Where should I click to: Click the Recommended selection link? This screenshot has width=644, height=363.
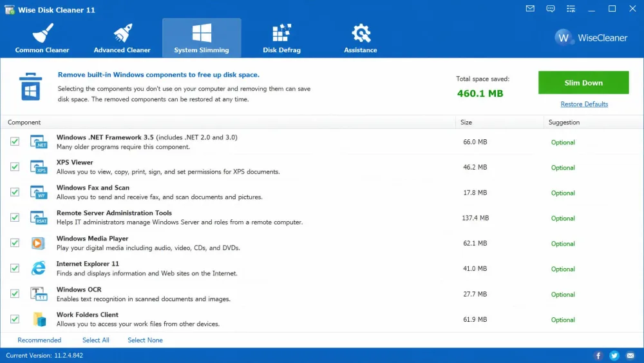click(x=39, y=340)
